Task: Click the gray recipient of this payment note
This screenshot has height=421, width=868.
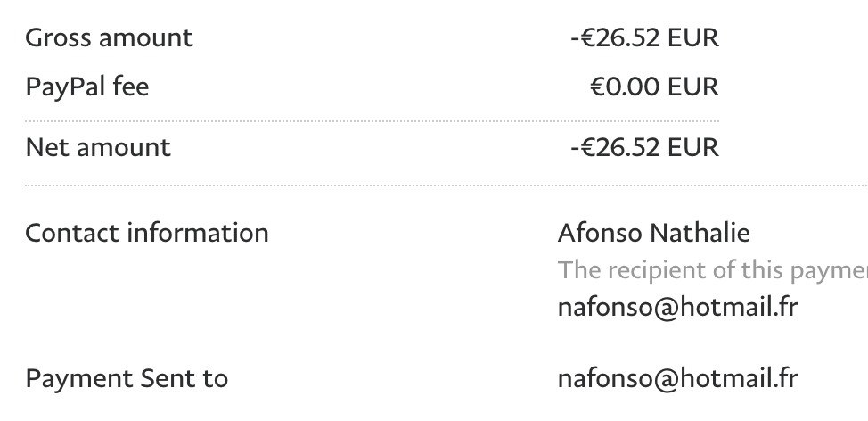Action: (x=712, y=269)
